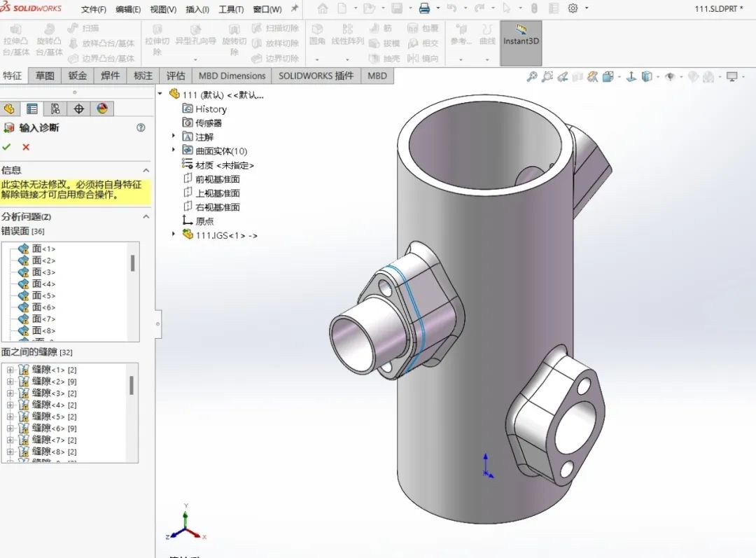The image size is (756, 558).
Task: Switch to the 草图 tab
Action: click(45, 76)
